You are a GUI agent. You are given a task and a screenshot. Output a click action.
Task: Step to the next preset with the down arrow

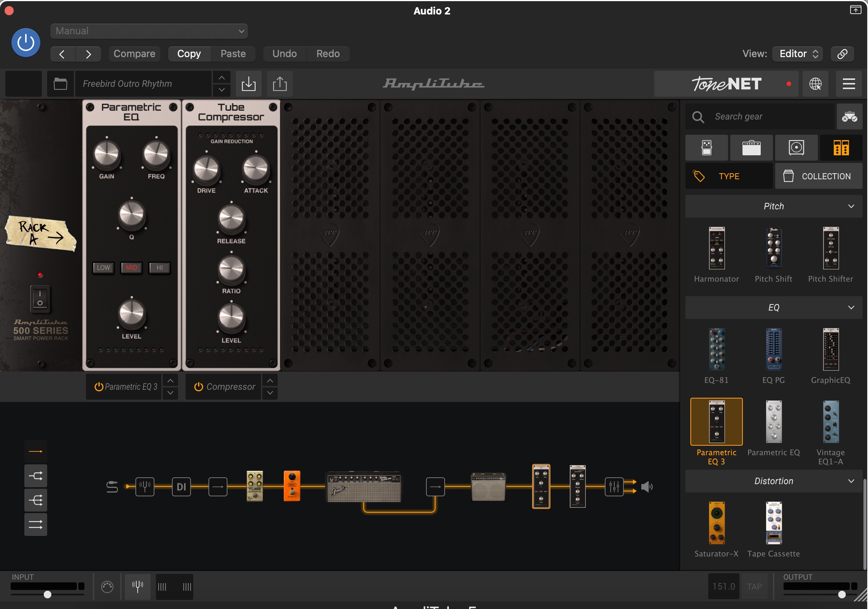[x=221, y=90]
